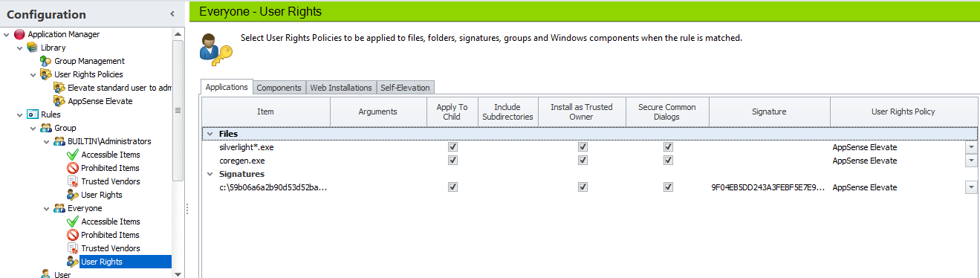Screen dimensions: 980x278
Task: Toggle Secure Common Dialogs for signature row
Action: click(668, 187)
